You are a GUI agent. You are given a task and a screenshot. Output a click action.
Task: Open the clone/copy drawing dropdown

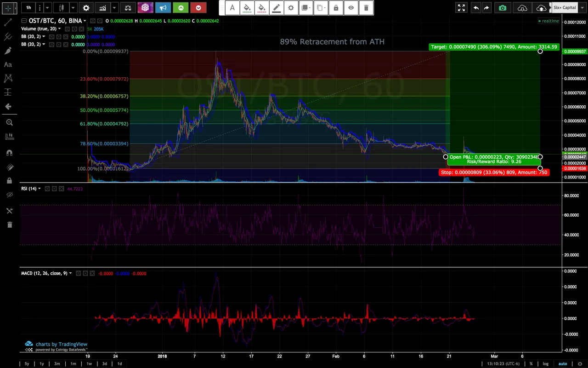pyautogui.click(x=321, y=8)
